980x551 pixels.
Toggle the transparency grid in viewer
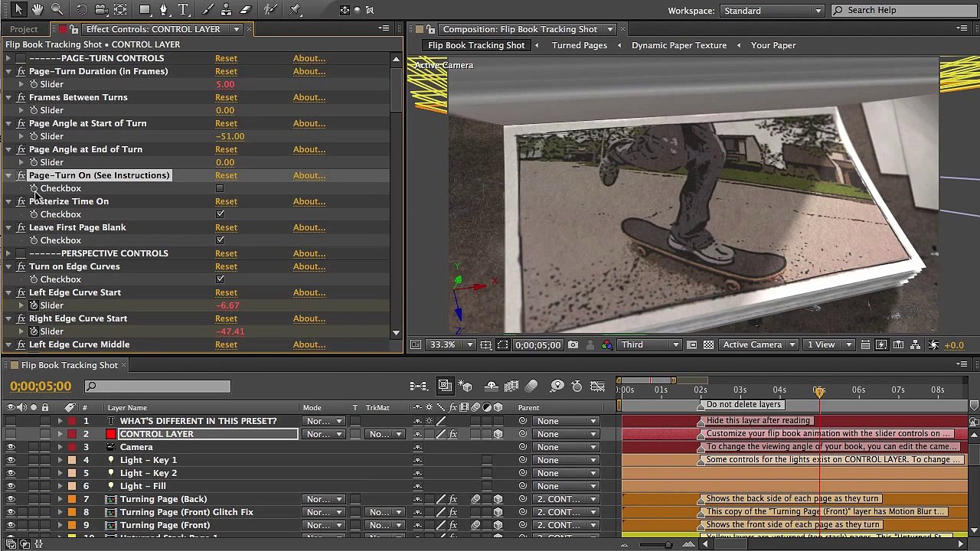(708, 345)
